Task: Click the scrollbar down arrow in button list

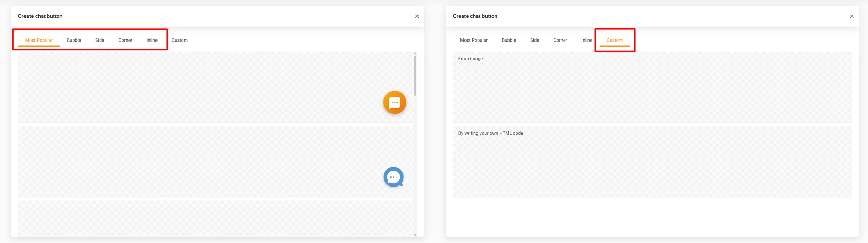Action: [x=415, y=235]
